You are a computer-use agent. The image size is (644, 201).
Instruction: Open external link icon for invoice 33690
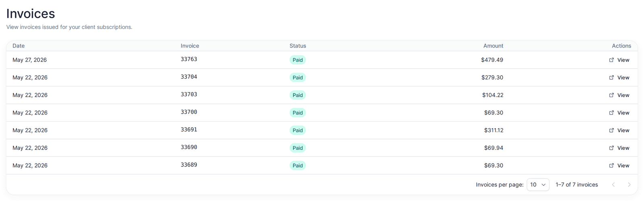pos(611,148)
